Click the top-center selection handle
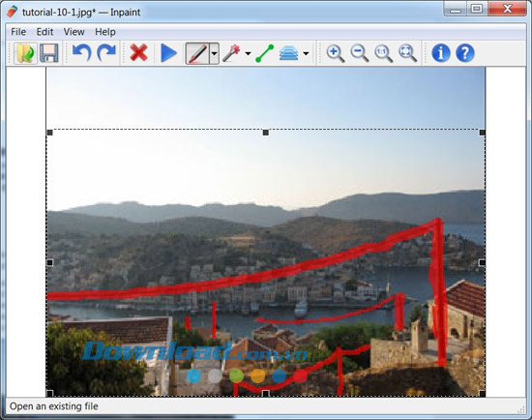Viewport: 532px width, 420px height. click(266, 133)
